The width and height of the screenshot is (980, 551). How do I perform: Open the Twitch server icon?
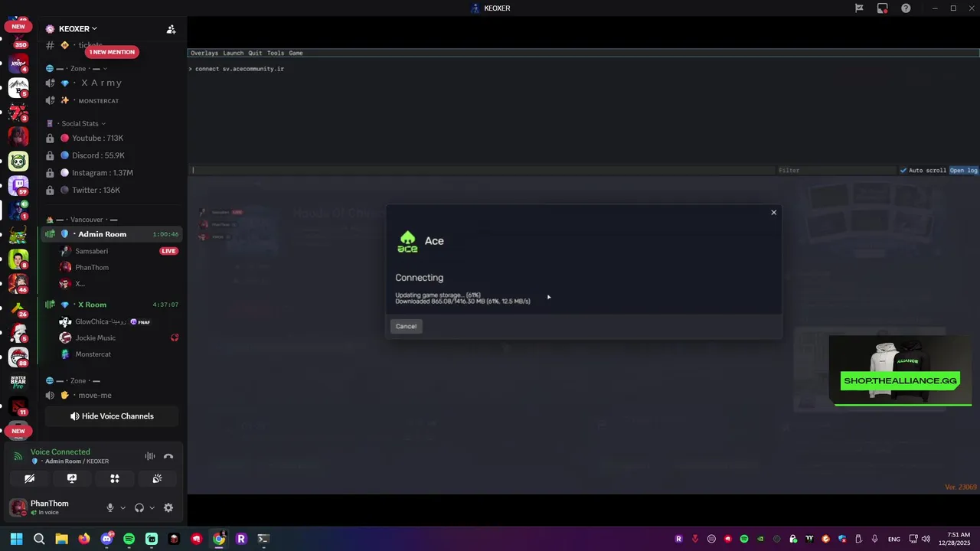18,185
